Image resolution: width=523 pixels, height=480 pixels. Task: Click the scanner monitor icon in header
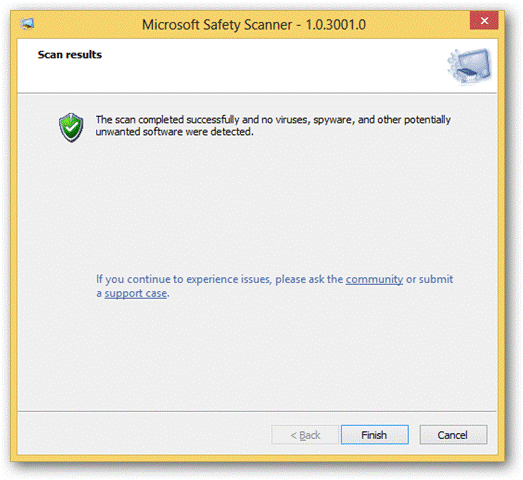point(470,66)
